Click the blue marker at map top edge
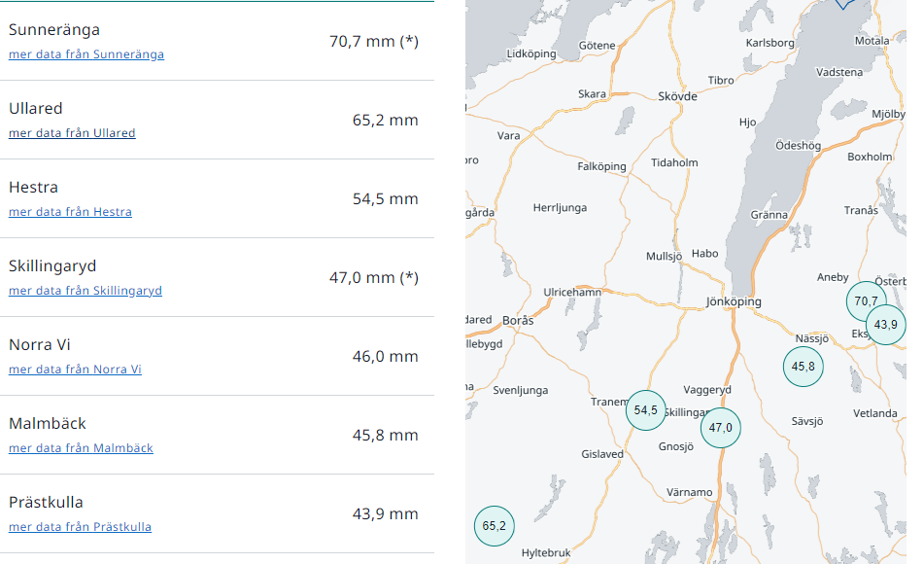This screenshot has width=924, height=564. [844, 3]
